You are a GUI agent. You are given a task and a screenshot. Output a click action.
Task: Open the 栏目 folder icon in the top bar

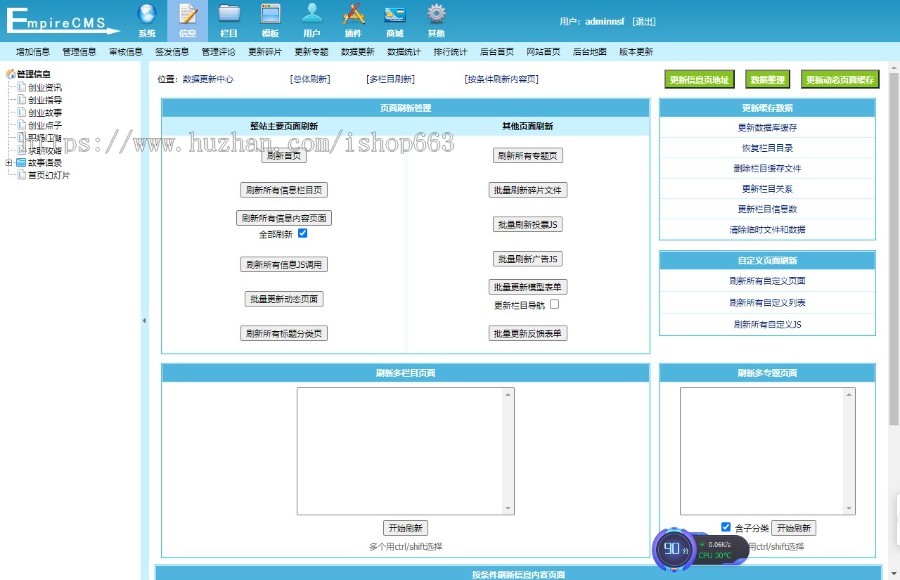(229, 14)
